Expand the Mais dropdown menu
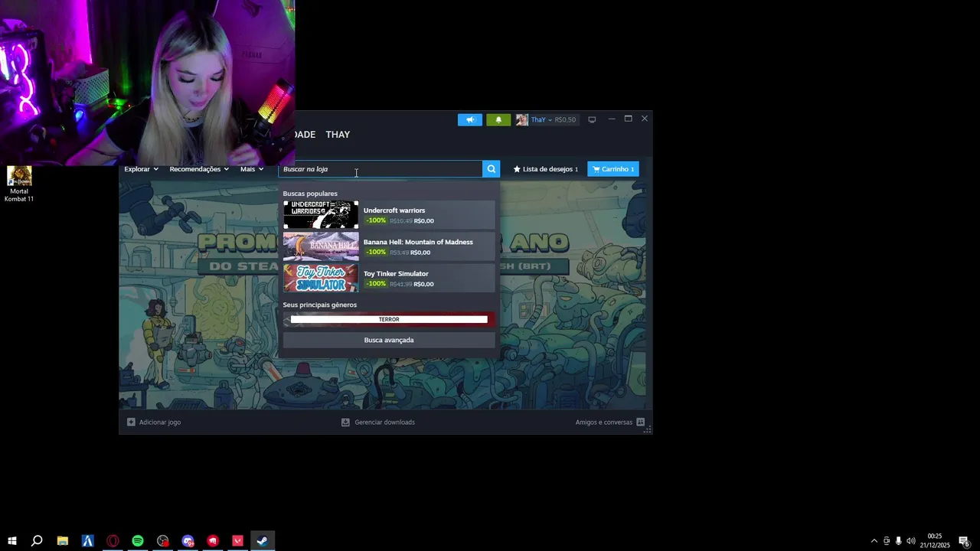980x551 pixels. click(x=251, y=169)
